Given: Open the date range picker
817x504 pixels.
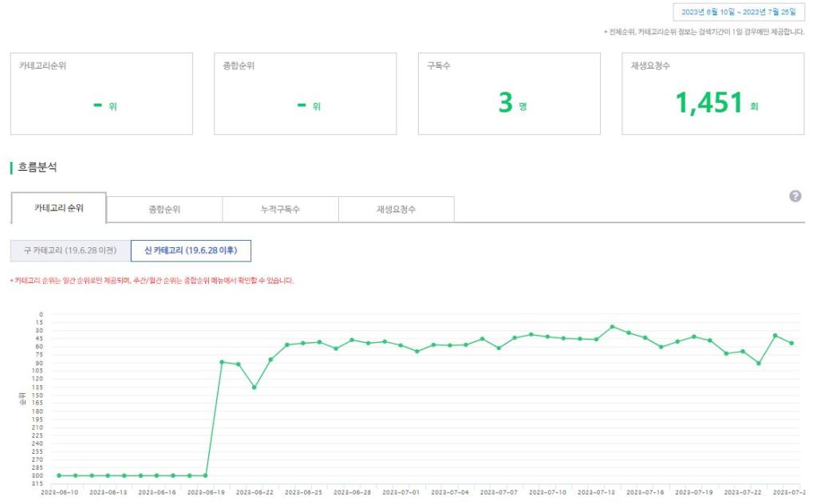Looking at the screenshot, I should pyautogui.click(x=739, y=12).
